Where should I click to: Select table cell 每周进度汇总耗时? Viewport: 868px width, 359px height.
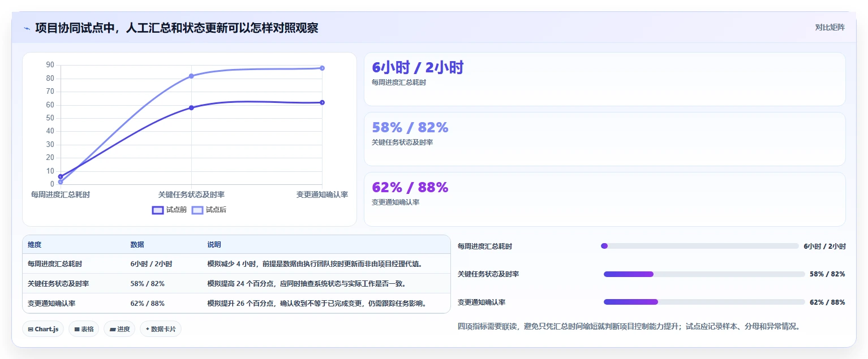click(x=55, y=264)
